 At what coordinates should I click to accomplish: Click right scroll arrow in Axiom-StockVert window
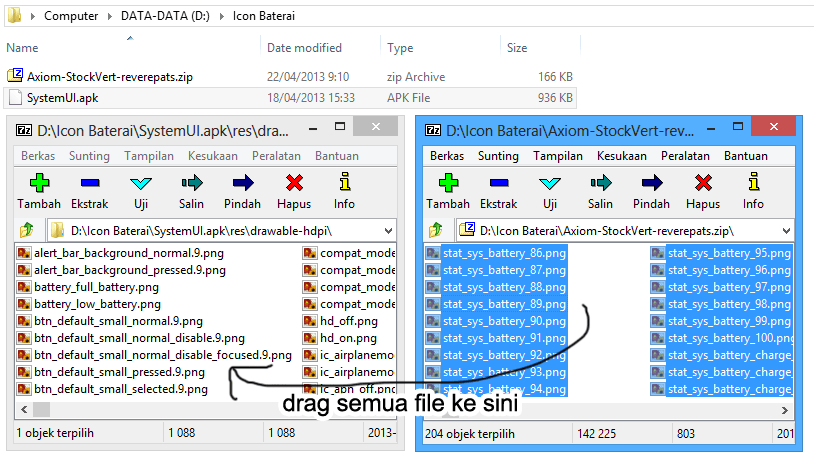785,410
